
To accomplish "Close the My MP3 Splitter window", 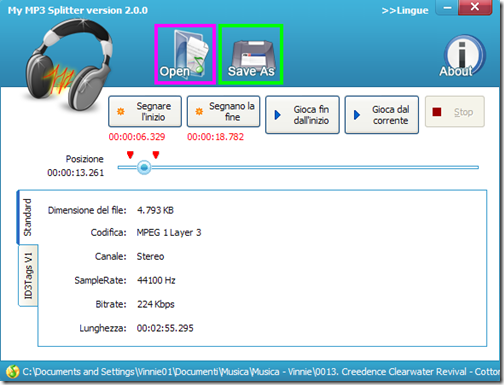I will (x=475, y=7).
